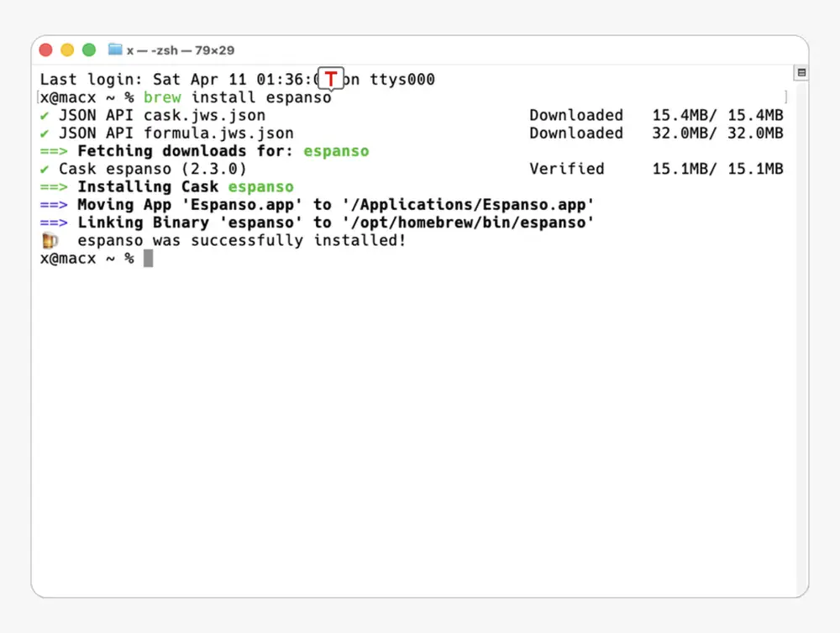Click the window title 'x — -zsh — 79×29'
840x633 pixels.
[181, 50]
